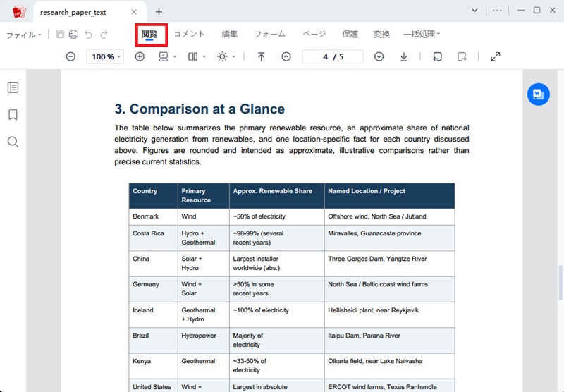Click the scroll mode icon
Image resolution: width=564 pixels, height=392 pixels.
164,56
